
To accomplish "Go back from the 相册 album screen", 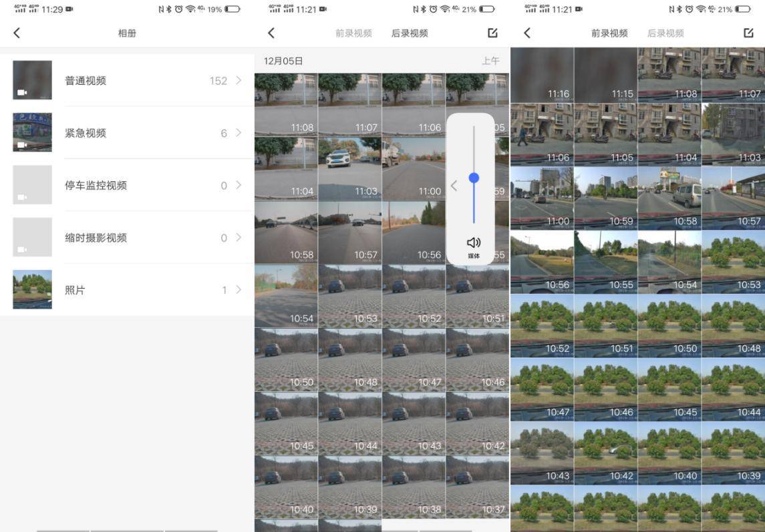I will (17, 33).
